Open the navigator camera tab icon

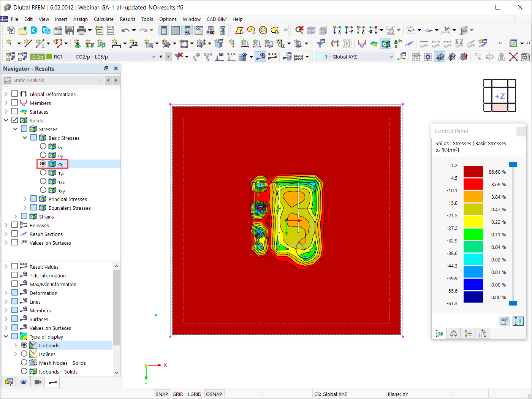click(38, 382)
